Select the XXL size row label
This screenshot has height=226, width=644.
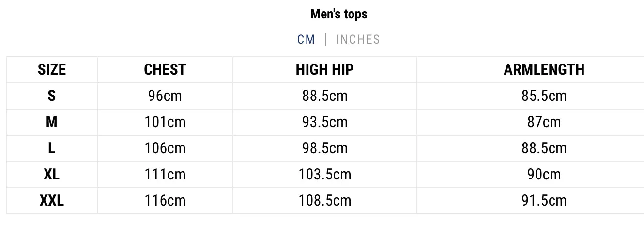tap(52, 200)
